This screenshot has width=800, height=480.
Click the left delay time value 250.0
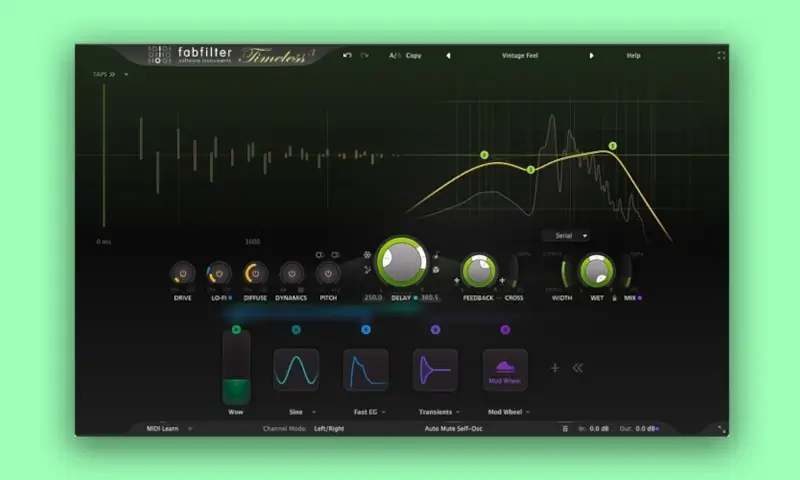pos(373,297)
